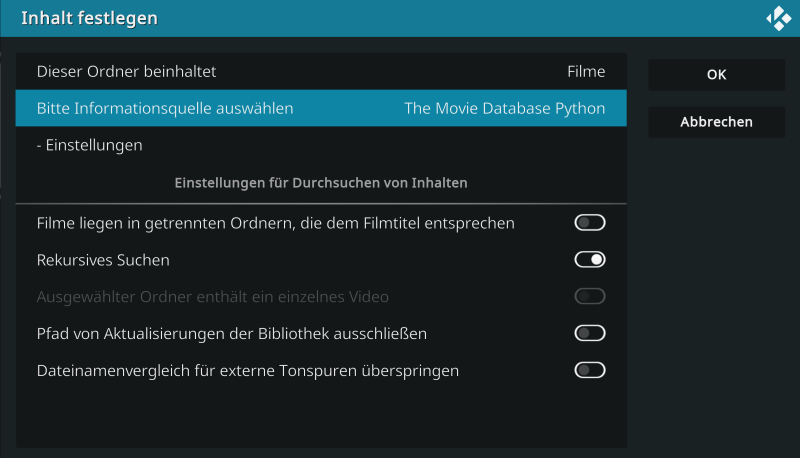Click the 'Pfad von Aktualisierungen der Bibliothek ausschließen' text
The image size is (800, 458).
tap(232, 334)
